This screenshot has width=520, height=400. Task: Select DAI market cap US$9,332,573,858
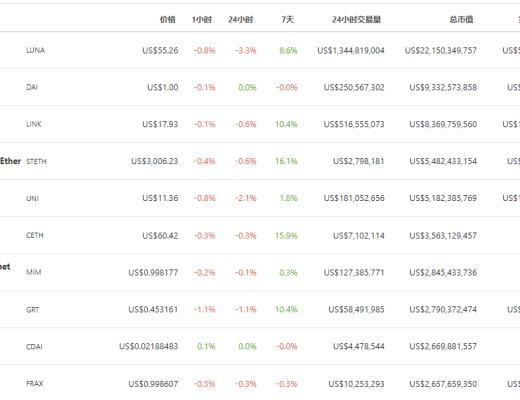point(443,87)
